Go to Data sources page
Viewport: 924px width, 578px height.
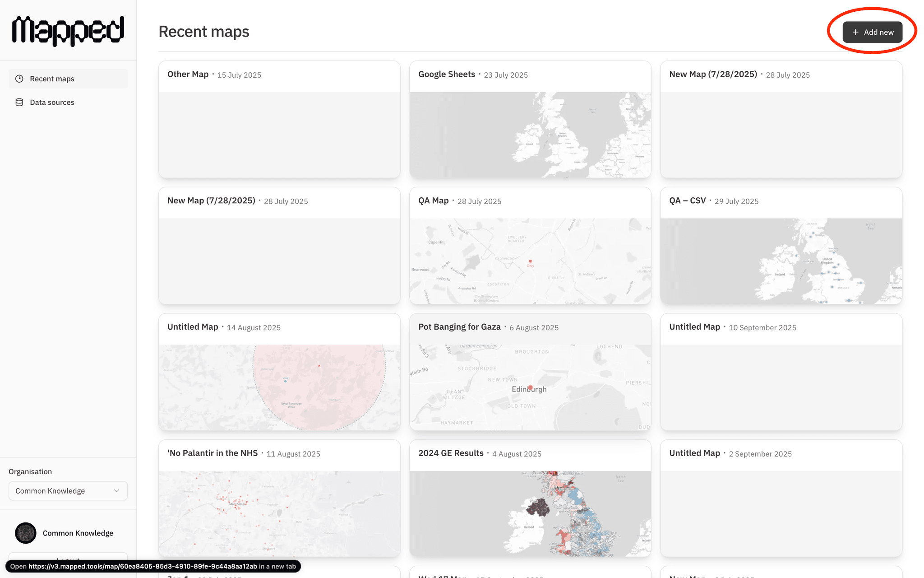[x=52, y=103]
